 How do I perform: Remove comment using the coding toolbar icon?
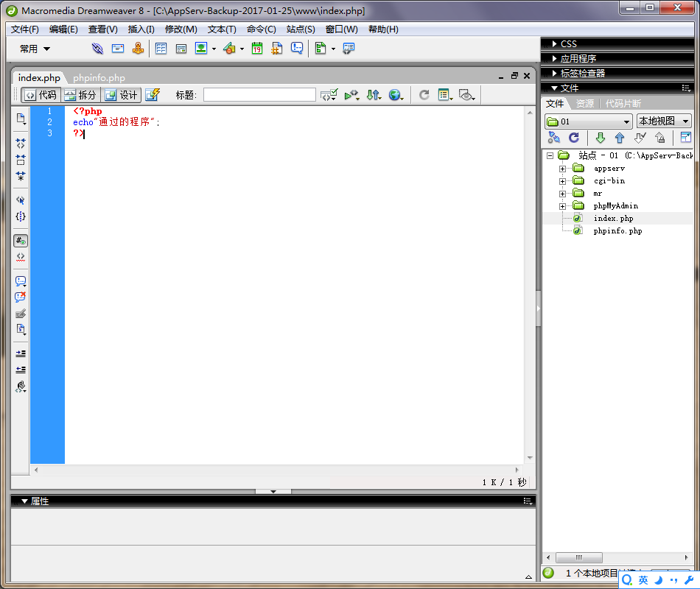(x=21, y=297)
